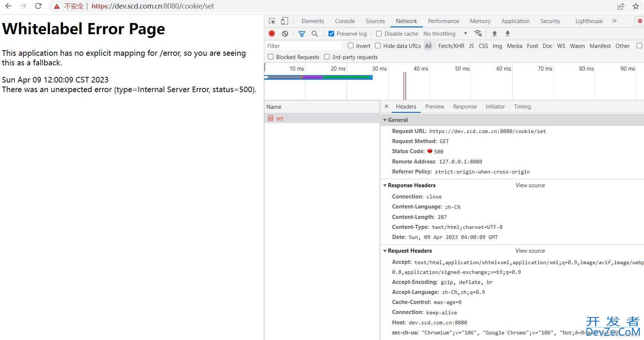This screenshot has width=644, height=340.
Task: Toggle Preserve log checkbox
Action: [x=331, y=33]
